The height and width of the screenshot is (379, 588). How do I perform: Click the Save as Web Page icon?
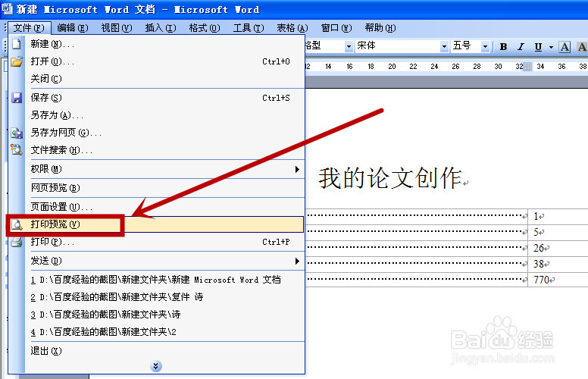(x=17, y=133)
